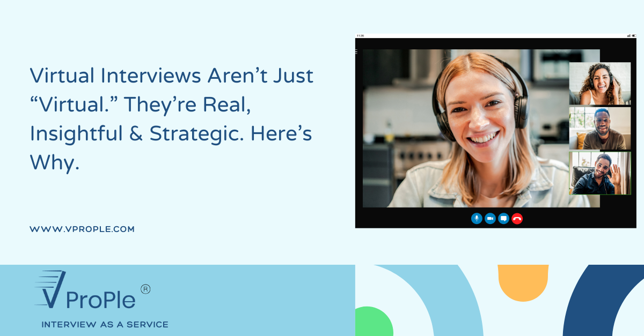
Task: Click the "INTERVIEW AS A SERVICE" tagline
Action: [105, 324]
